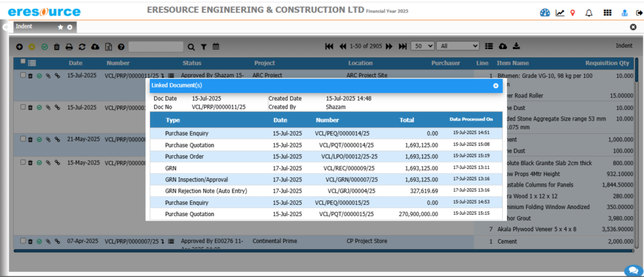Expand the All status filter dropdown

(458, 46)
